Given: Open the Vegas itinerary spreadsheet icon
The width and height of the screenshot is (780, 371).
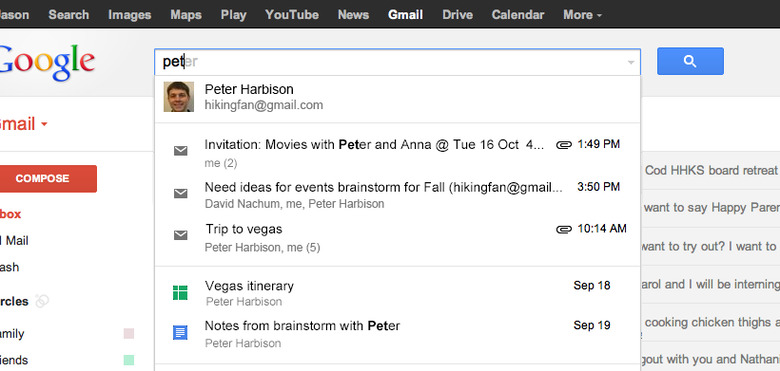Looking at the screenshot, I should coord(180,293).
